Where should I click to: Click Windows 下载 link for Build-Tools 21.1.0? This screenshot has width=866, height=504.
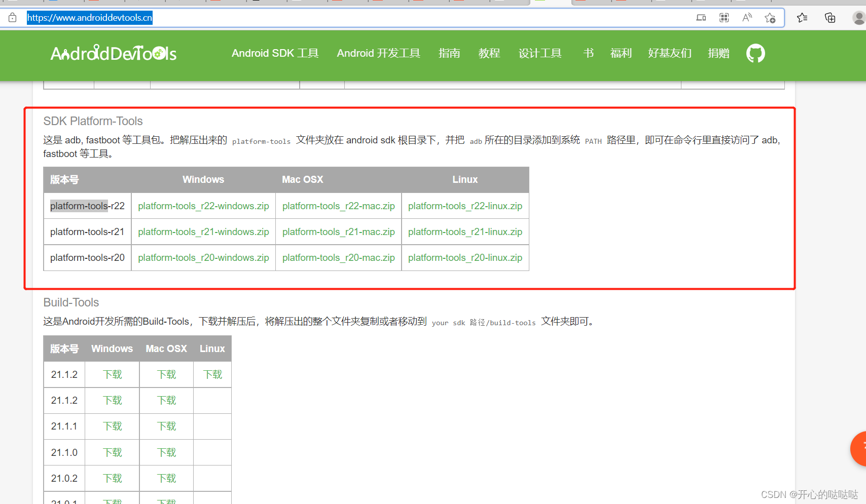pyautogui.click(x=112, y=452)
